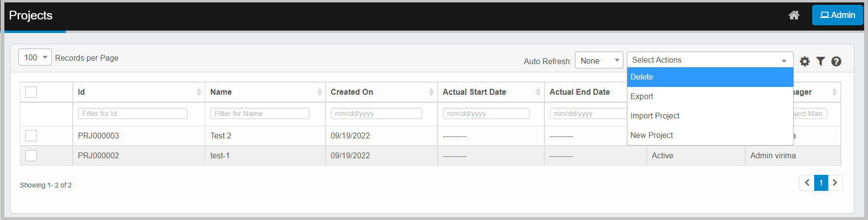Go to next page arrow
868x220 pixels.
pyautogui.click(x=835, y=183)
